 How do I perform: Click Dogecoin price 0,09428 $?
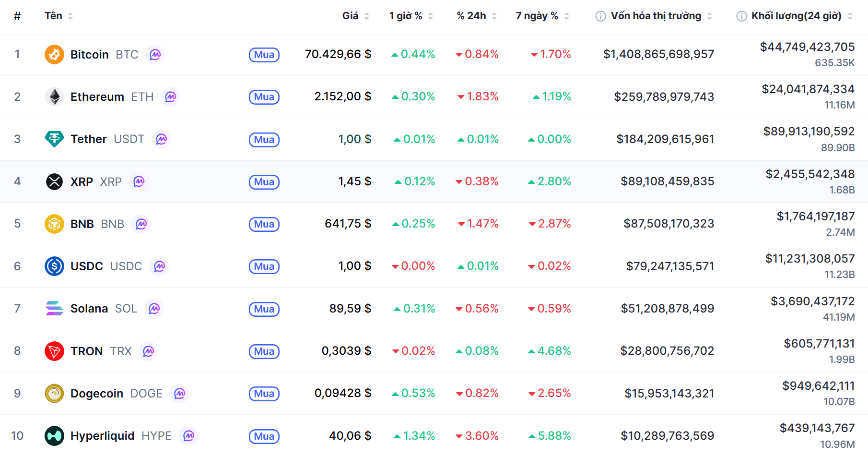pos(343,393)
